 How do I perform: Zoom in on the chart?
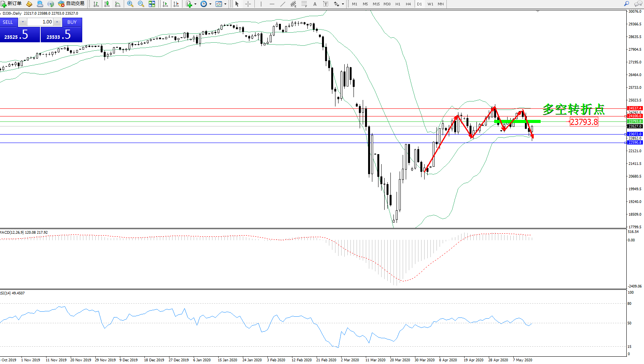130,4
